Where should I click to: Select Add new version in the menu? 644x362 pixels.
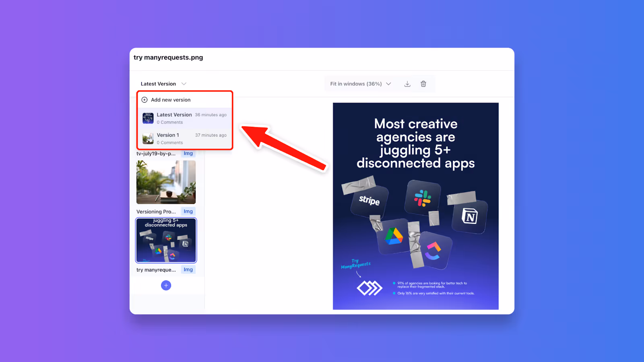click(x=185, y=100)
